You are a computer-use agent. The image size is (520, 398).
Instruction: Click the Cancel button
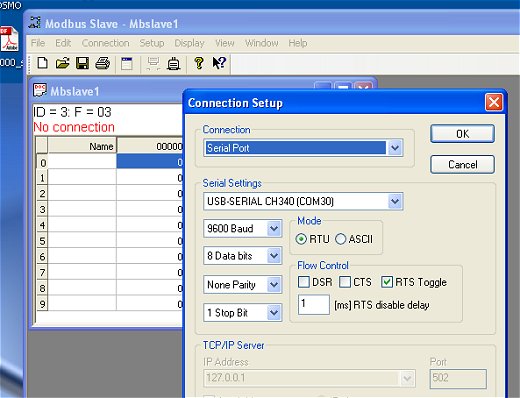point(462,164)
